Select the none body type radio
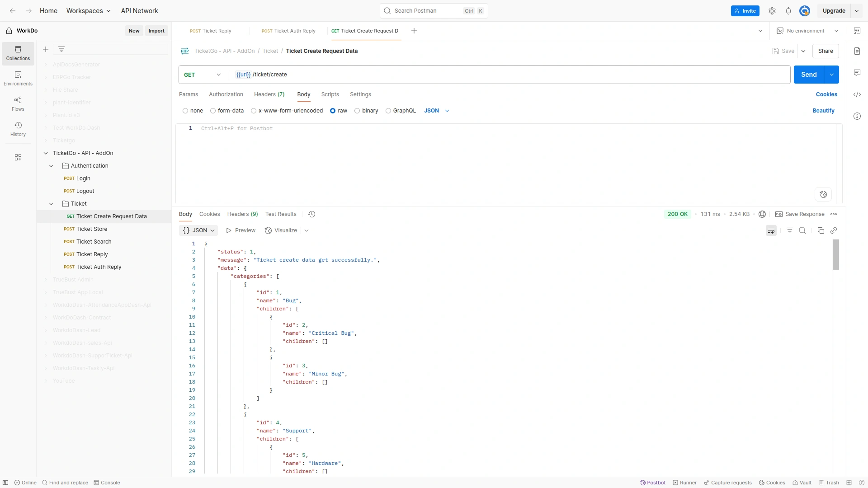 [x=185, y=111]
